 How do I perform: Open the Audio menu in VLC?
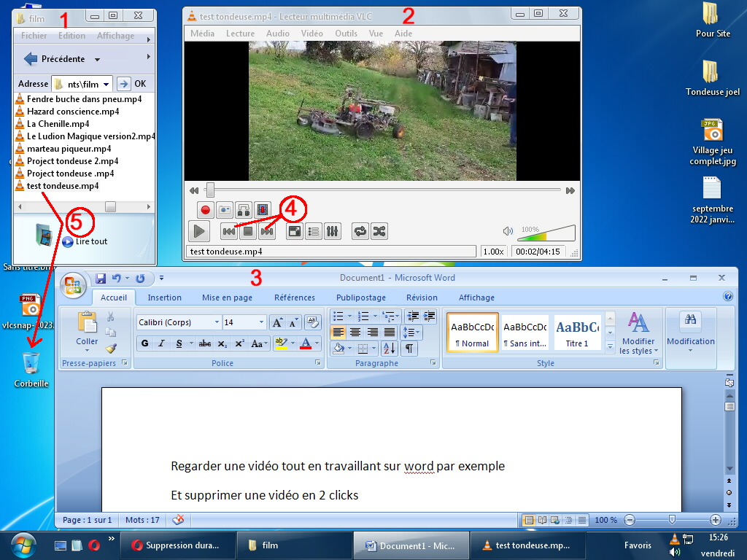[278, 34]
